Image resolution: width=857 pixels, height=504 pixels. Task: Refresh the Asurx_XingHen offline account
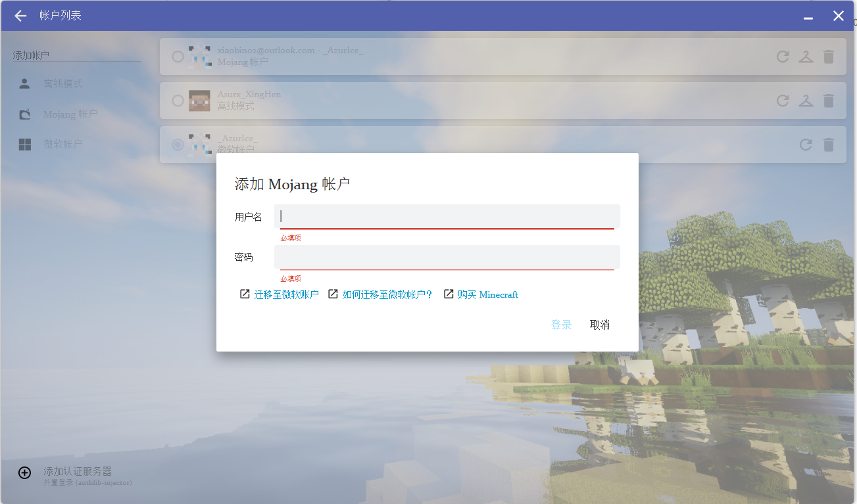point(783,101)
